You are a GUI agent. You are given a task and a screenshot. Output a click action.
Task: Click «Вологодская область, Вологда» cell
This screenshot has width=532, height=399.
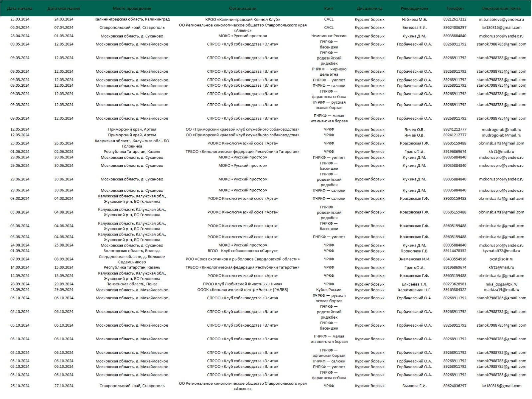point(132,251)
